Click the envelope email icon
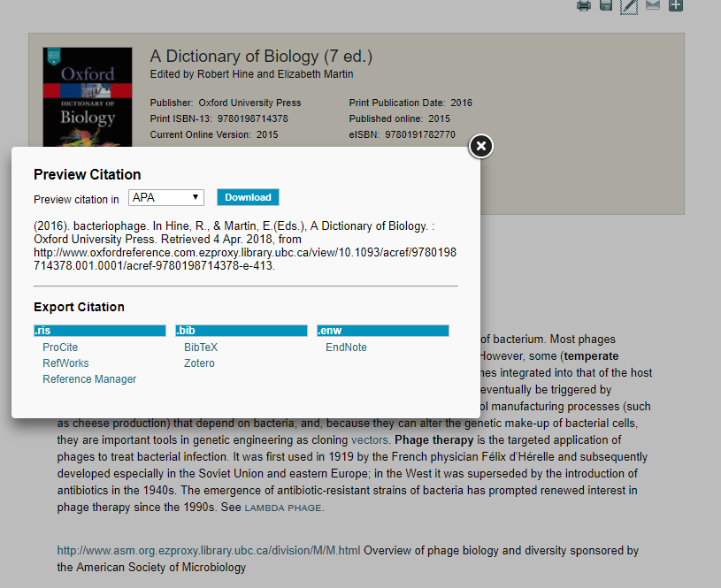This screenshot has width=721, height=588. click(x=653, y=4)
